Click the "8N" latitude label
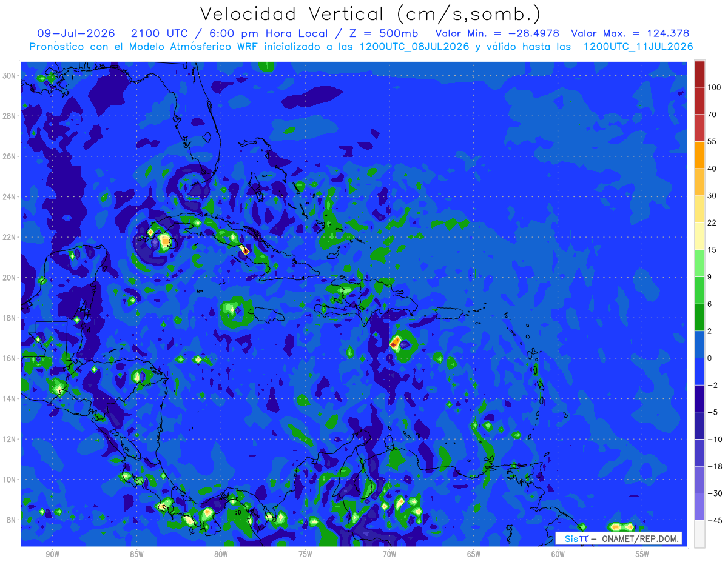 pyautogui.click(x=12, y=520)
